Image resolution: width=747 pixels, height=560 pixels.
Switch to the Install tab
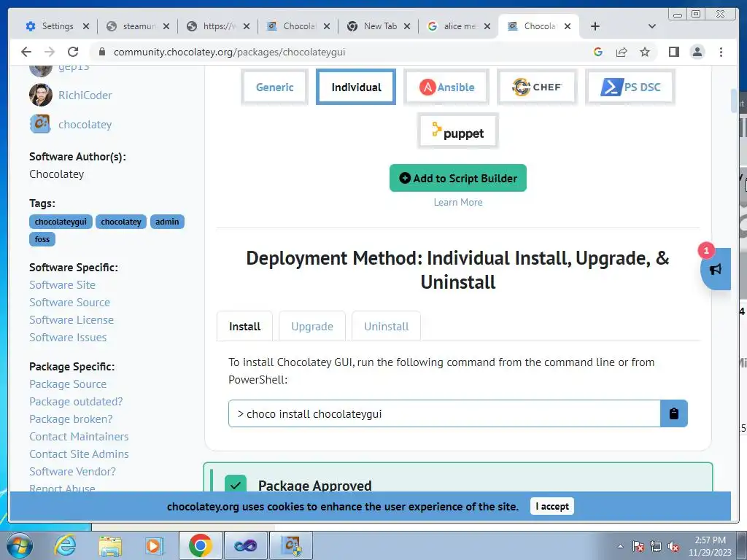click(x=244, y=326)
